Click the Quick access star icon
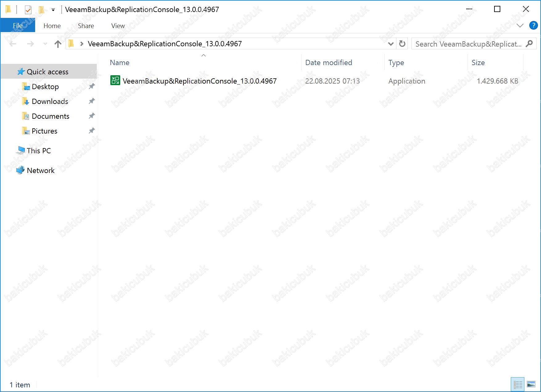 (21, 72)
